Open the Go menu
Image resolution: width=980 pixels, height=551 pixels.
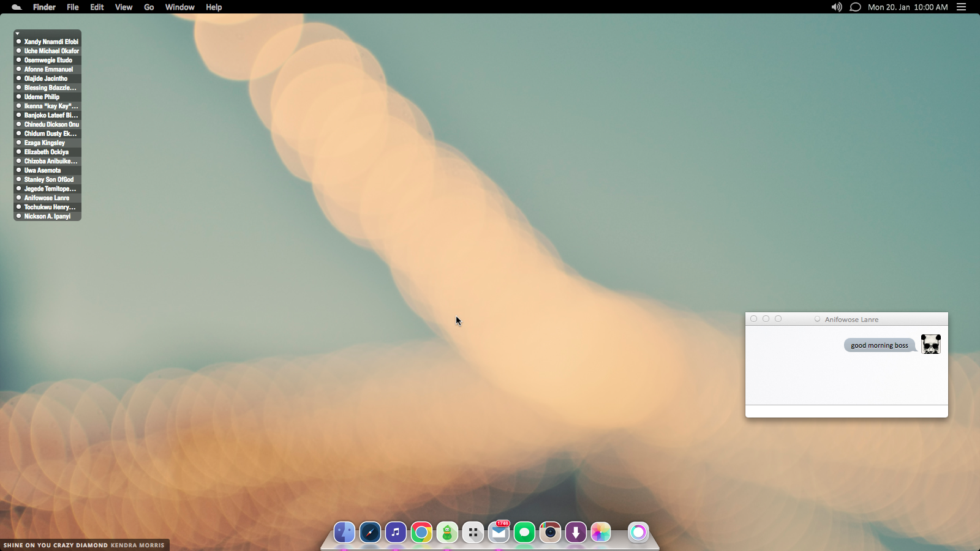[x=149, y=7]
